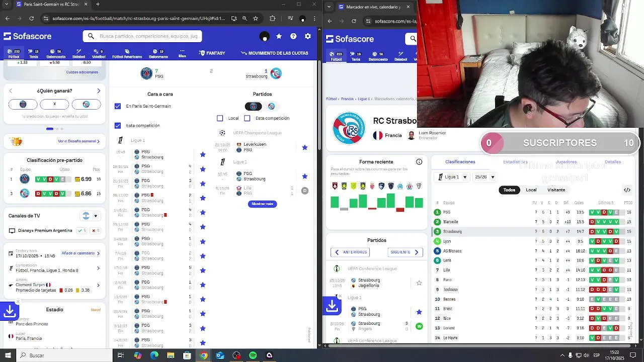Open Ver el Desafío semanal link
The height and width of the screenshot is (362, 644).
[x=78, y=141]
